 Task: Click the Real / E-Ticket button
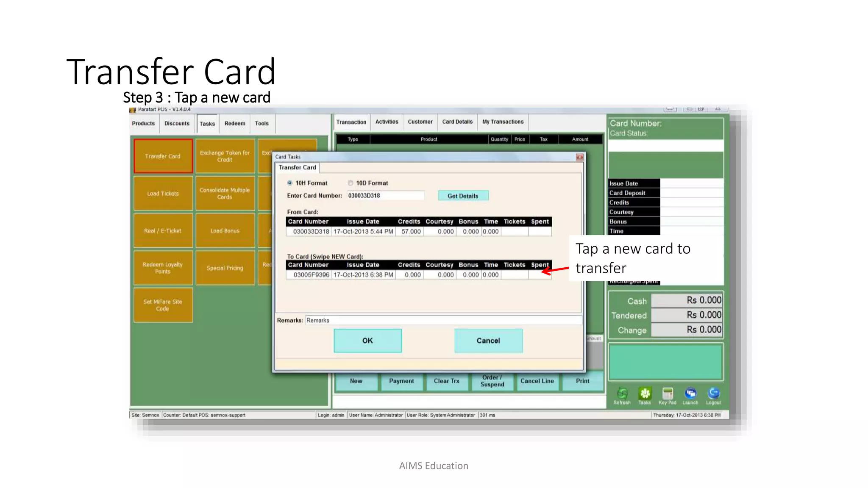tap(163, 231)
